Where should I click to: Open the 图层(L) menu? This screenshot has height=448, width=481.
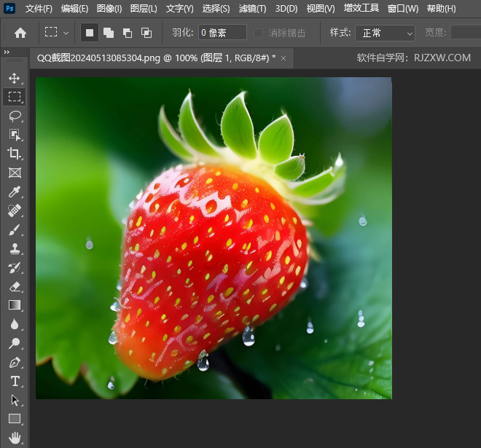point(144,9)
